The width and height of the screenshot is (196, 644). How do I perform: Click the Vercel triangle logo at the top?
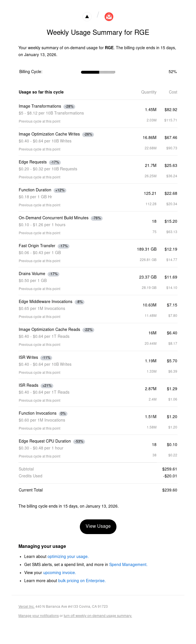coord(87,16)
